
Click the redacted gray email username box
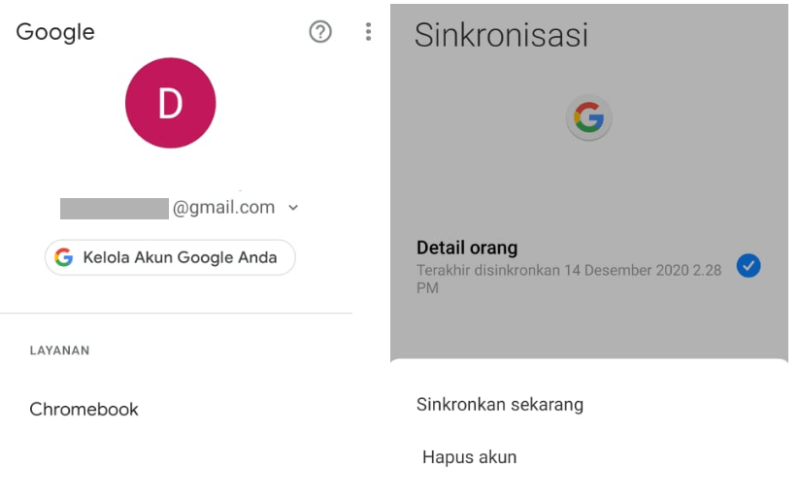[x=114, y=209]
